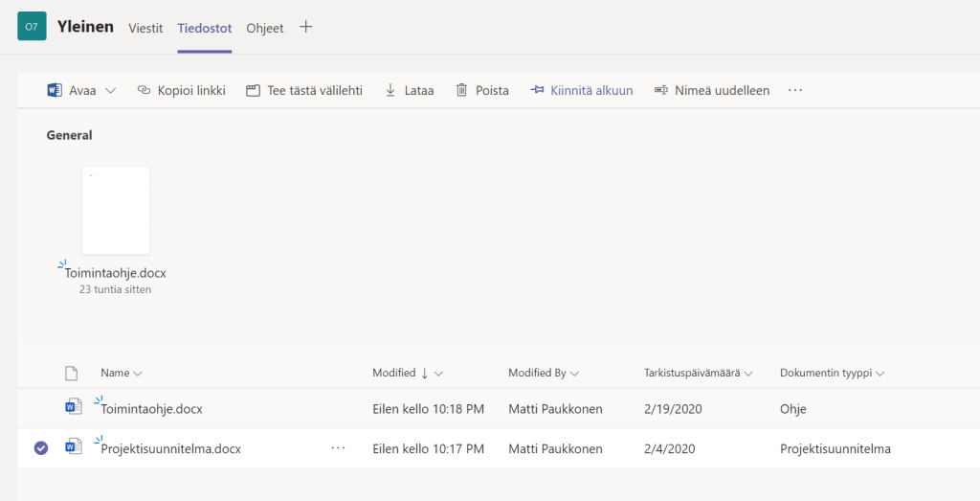Open Projektisuunnitelma.docx file name link
Image resolution: width=980 pixels, height=501 pixels.
click(x=170, y=448)
